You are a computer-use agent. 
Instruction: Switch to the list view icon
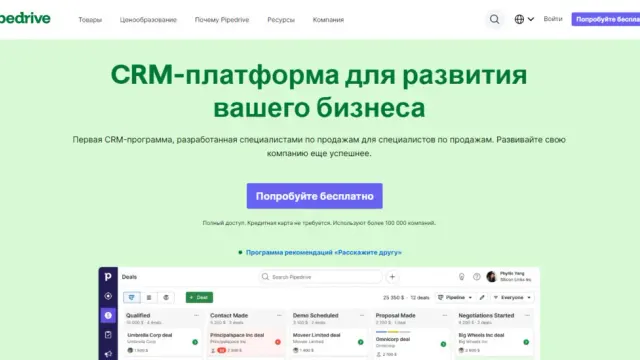coord(149,298)
